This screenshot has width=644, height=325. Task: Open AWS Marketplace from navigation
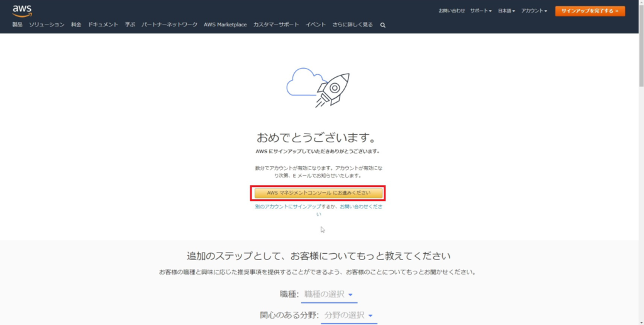tap(225, 25)
